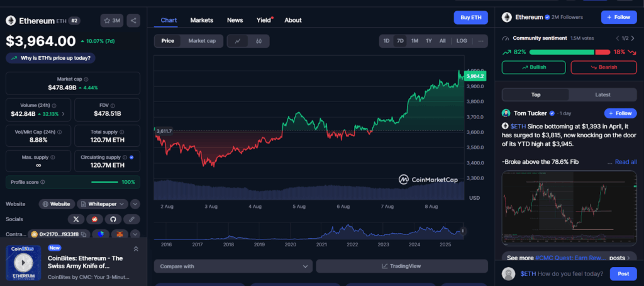Screen dimensions: 644x286
Task: Select Market cap chart mode
Action: point(202,41)
